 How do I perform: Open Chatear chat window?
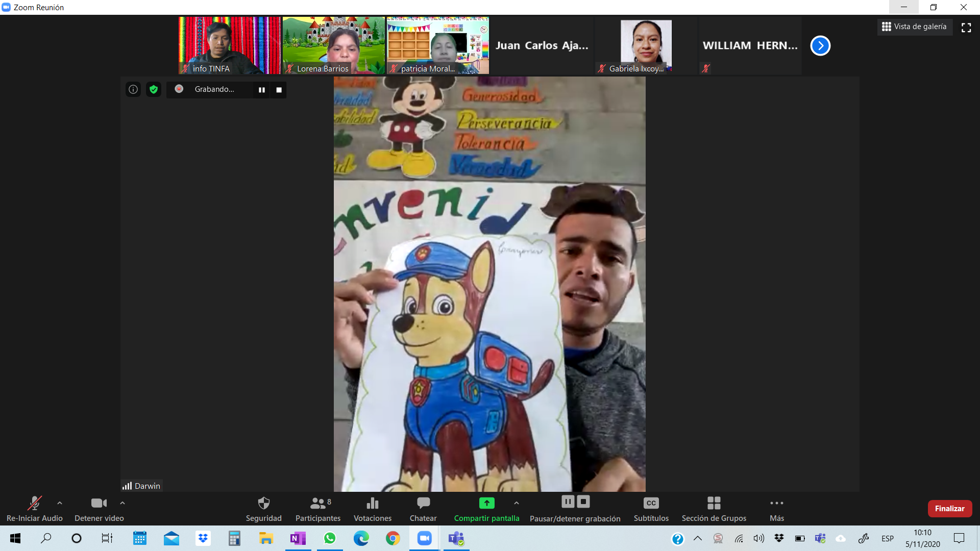pyautogui.click(x=423, y=504)
